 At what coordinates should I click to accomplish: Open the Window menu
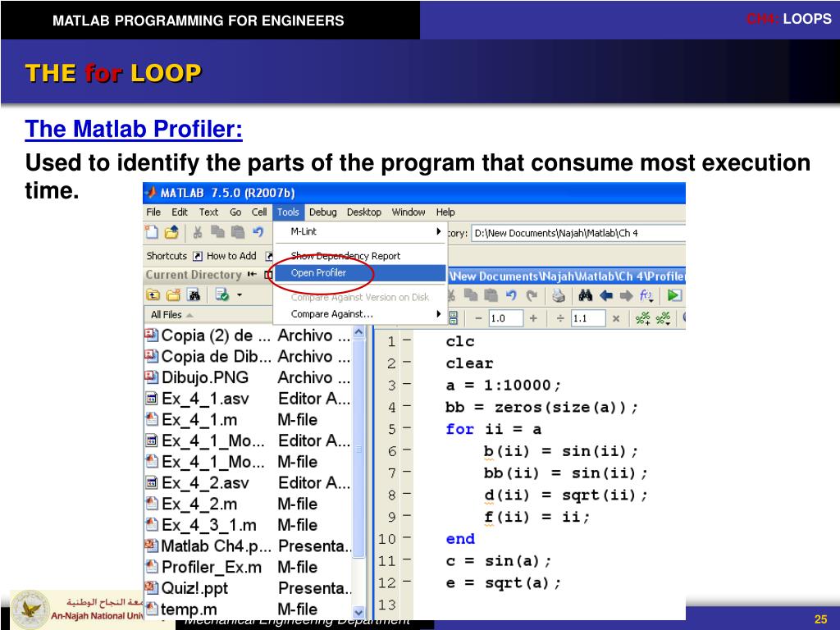click(x=409, y=212)
